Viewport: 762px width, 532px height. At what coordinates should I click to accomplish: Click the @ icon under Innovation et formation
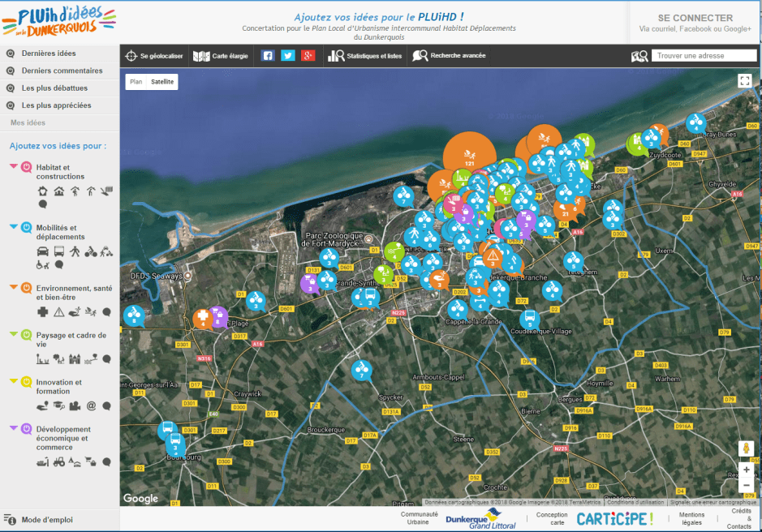pos(91,405)
